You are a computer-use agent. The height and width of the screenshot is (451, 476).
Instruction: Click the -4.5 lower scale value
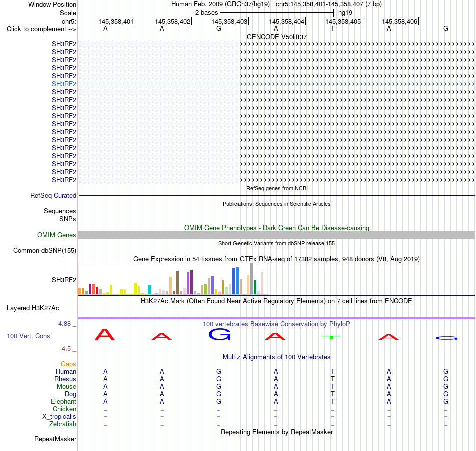[65, 349]
